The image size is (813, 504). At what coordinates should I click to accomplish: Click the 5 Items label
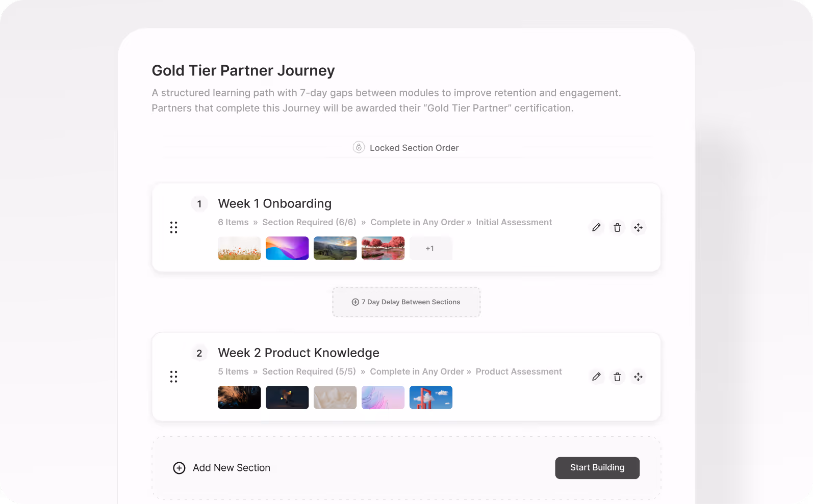click(x=233, y=372)
